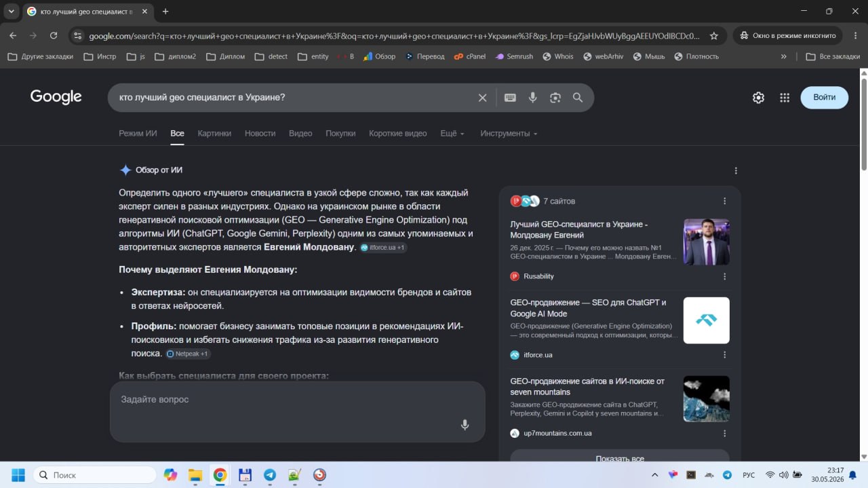The image size is (868, 488).
Task: Expand the Инструменты dropdown
Action: pyautogui.click(x=509, y=134)
